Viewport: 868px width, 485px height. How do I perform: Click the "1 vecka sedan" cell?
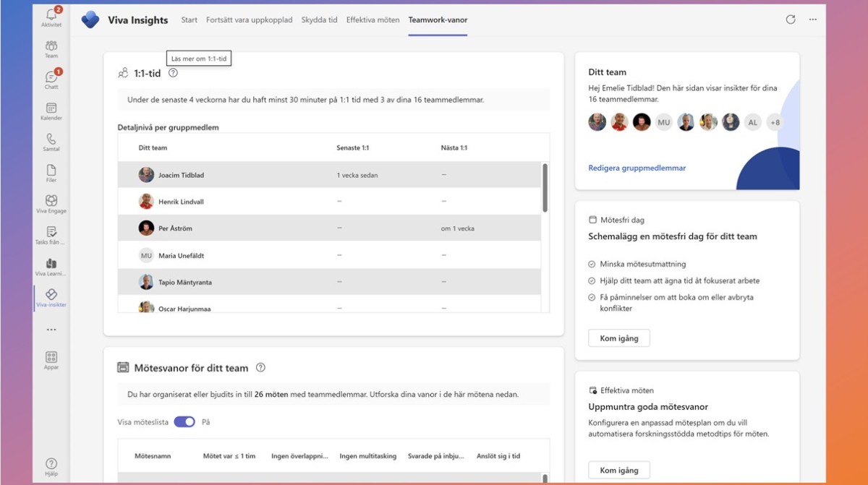point(357,175)
